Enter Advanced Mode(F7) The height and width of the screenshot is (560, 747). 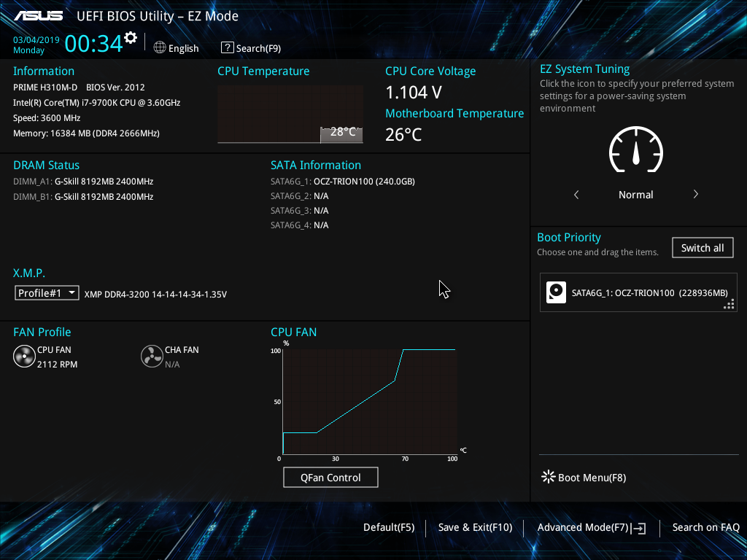(583, 528)
